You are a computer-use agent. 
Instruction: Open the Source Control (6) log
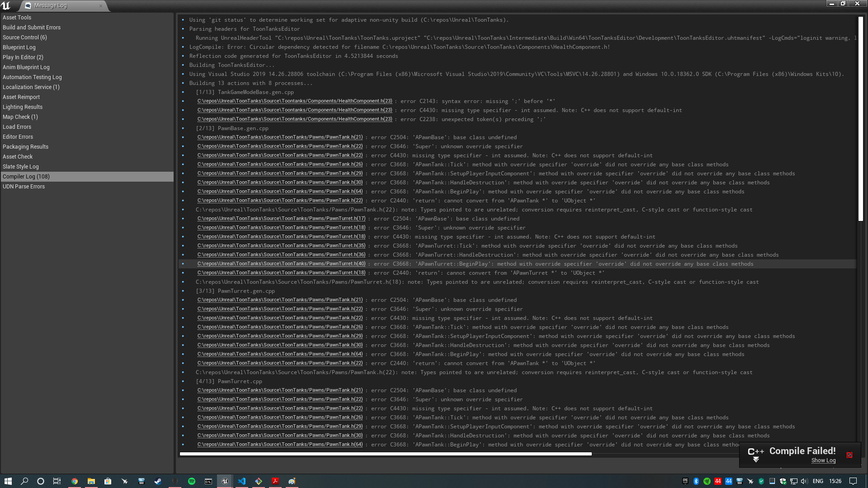(25, 37)
